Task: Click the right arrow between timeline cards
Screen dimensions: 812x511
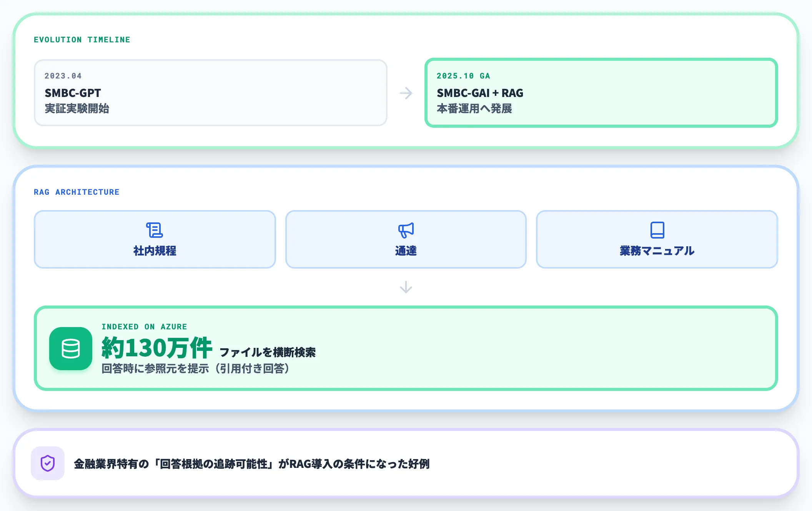Action: [406, 93]
